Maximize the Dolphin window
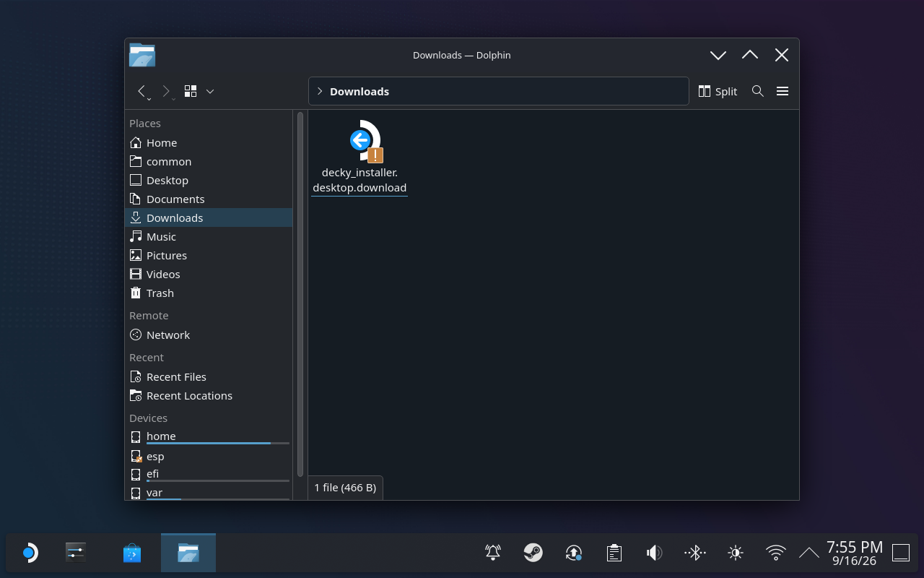Screen dimensions: 924x578 pyautogui.click(x=750, y=55)
